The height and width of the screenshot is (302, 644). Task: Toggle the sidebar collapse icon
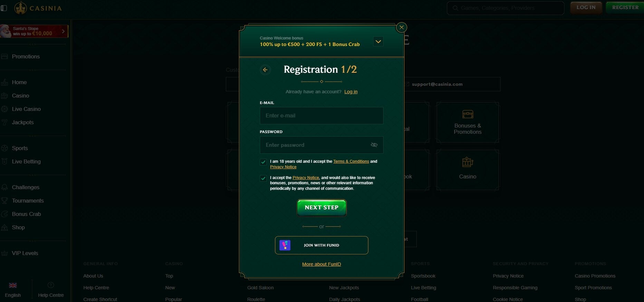tap(4, 8)
